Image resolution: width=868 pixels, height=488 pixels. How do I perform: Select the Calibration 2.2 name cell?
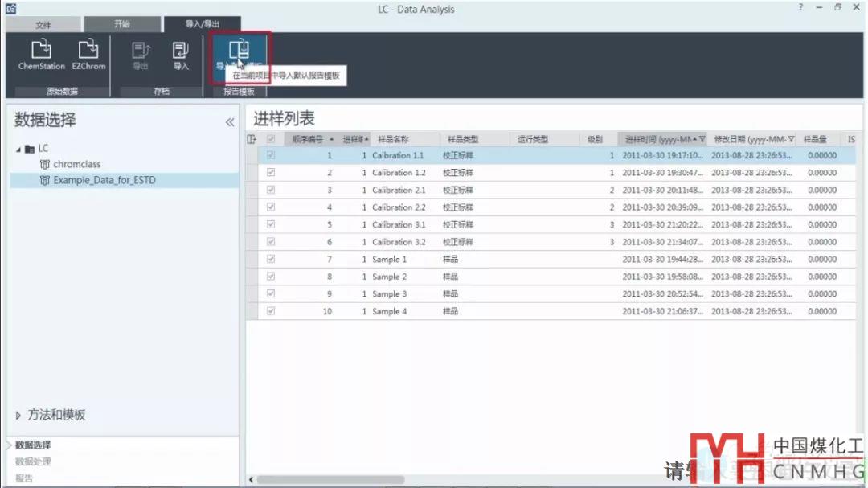coord(399,207)
